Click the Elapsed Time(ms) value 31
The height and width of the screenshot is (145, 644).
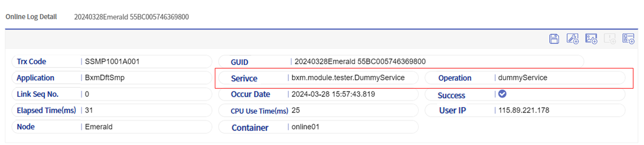(89, 110)
